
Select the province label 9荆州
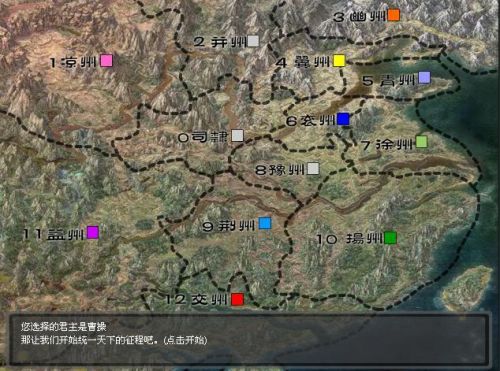(229, 226)
